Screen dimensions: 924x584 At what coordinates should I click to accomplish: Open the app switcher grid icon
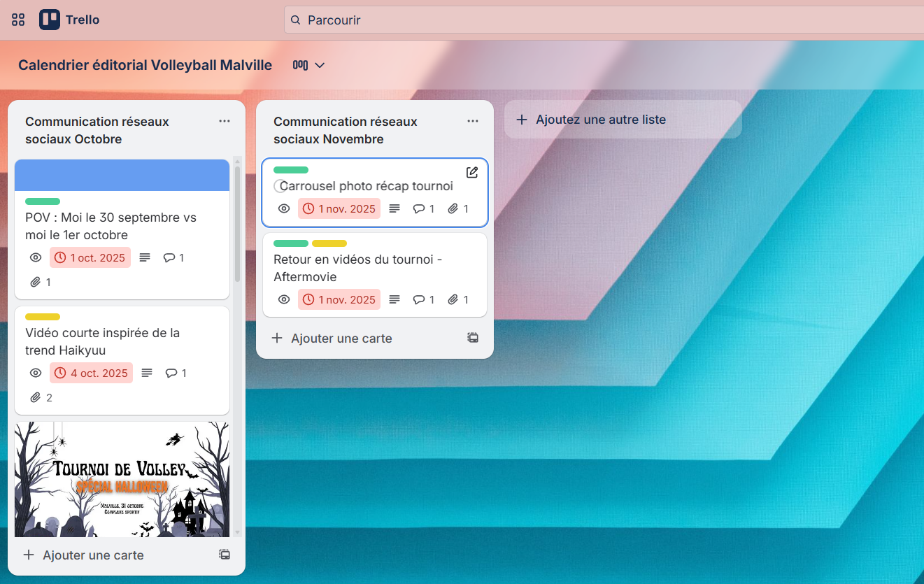(x=18, y=20)
